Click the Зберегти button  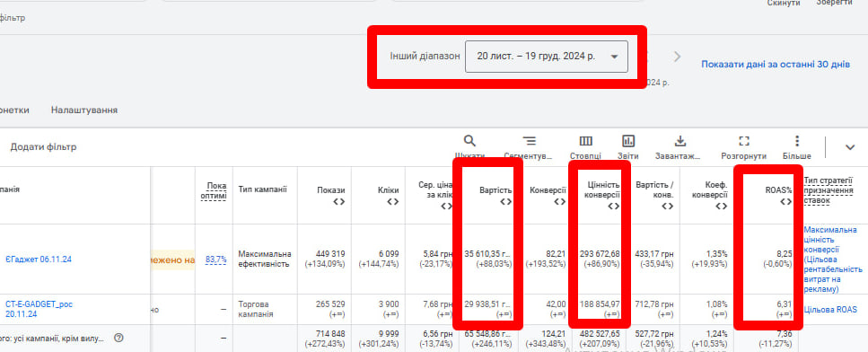834,3
